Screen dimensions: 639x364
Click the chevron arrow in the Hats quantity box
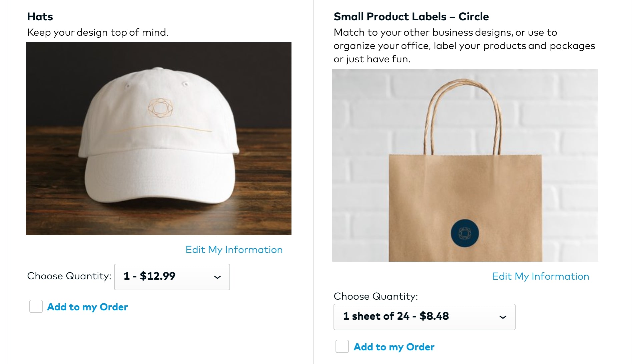pos(217,277)
